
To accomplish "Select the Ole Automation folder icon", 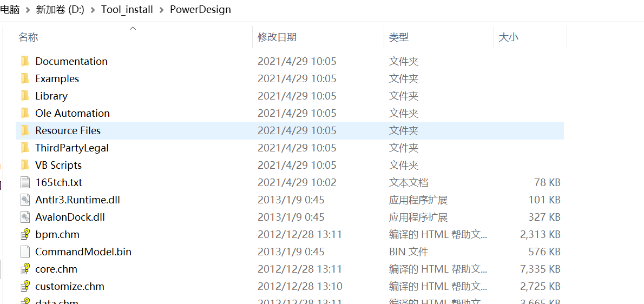I will [x=25, y=113].
